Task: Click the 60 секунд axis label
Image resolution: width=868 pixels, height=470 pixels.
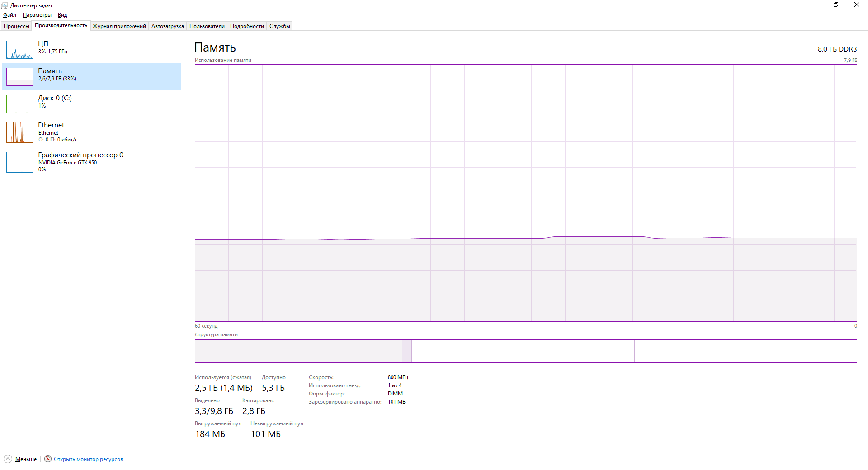Action: (x=206, y=326)
